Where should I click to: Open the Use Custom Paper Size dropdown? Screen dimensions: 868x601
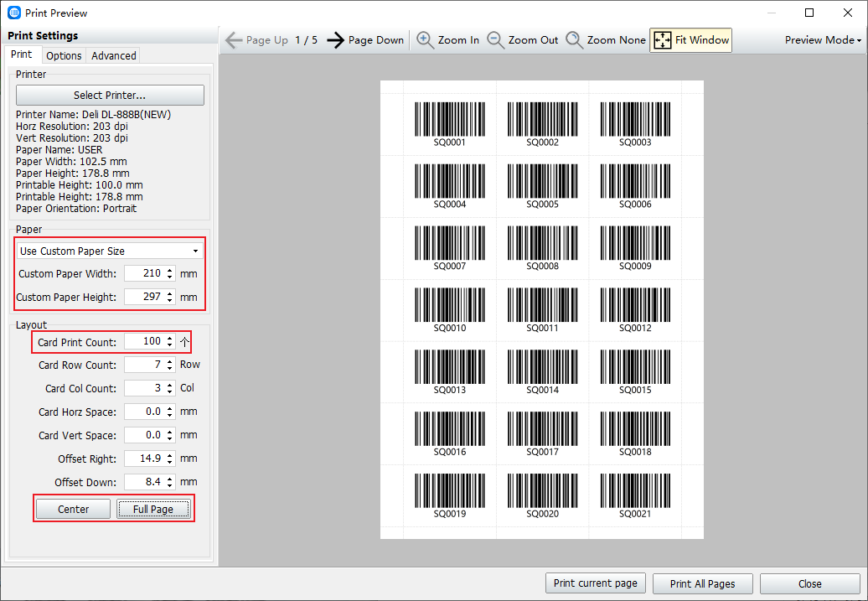[x=110, y=251]
